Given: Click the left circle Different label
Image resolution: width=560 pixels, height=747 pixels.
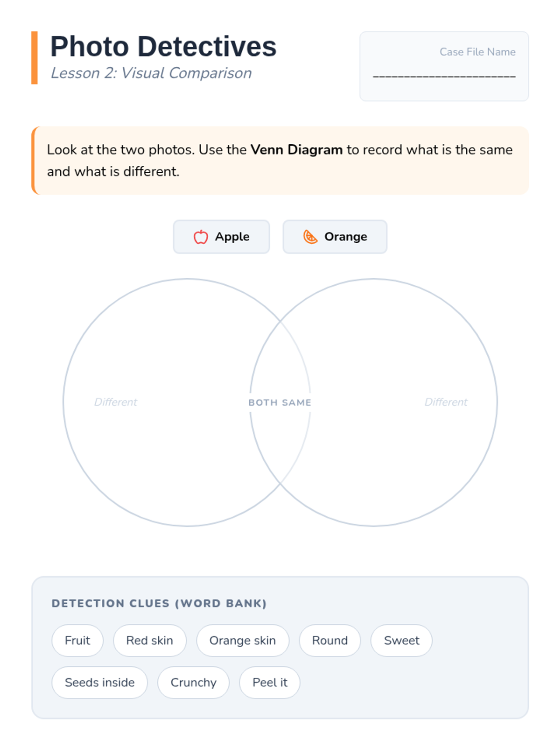Looking at the screenshot, I should [x=116, y=402].
